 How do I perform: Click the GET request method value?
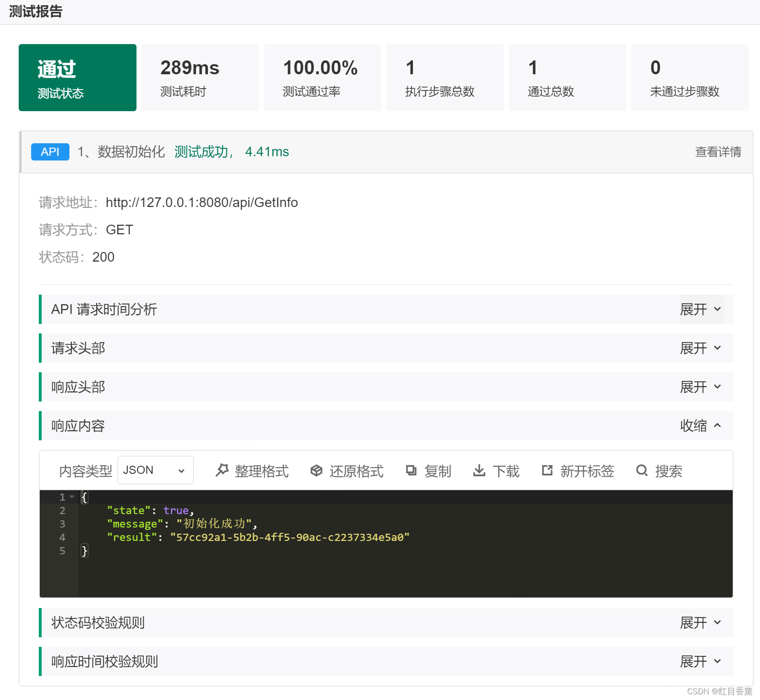119,230
